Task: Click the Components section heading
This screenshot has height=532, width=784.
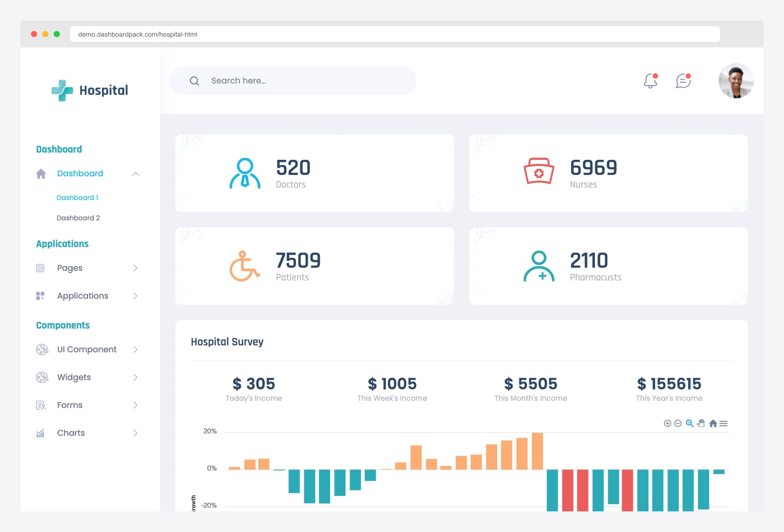Action: click(63, 325)
